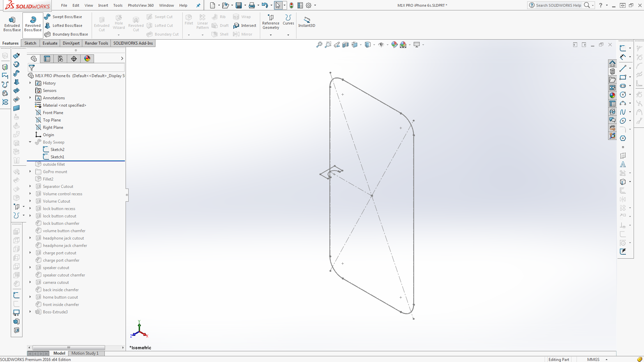Open the FeatureManager design tree tab
The image size is (644, 362).
34,59
